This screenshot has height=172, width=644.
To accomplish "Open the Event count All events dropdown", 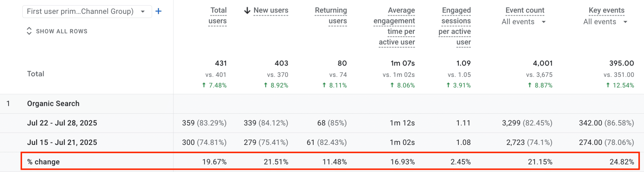I will point(524,22).
